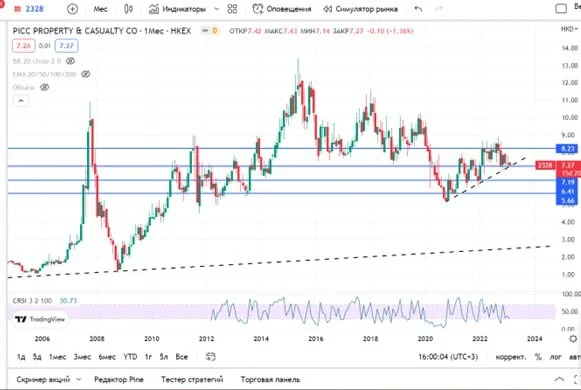Undo last action arrow
Screen dimensions: 581x390
(x=418, y=9)
